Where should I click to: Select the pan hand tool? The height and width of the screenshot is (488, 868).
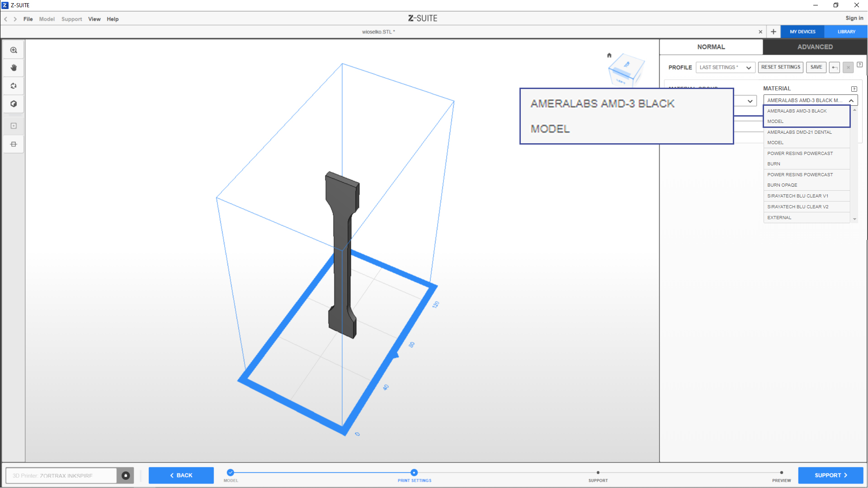pyautogui.click(x=14, y=68)
